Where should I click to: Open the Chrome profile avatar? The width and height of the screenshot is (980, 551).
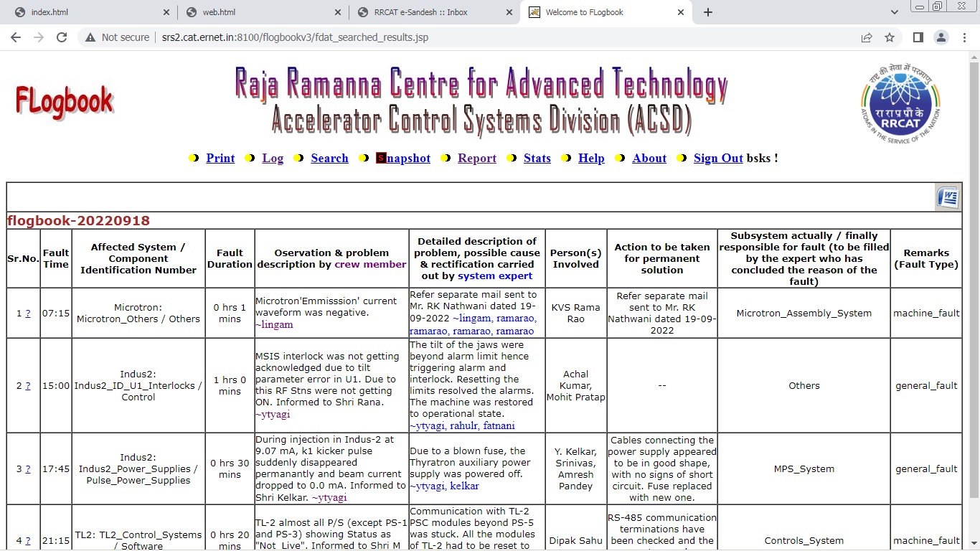(x=941, y=37)
